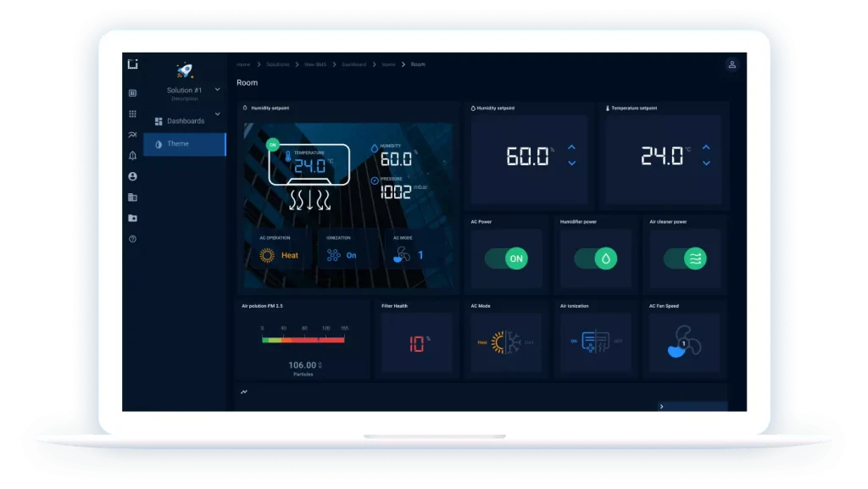868x489 pixels.
Task: Decrease temperature setpoint with down arrow
Action: [x=706, y=163]
